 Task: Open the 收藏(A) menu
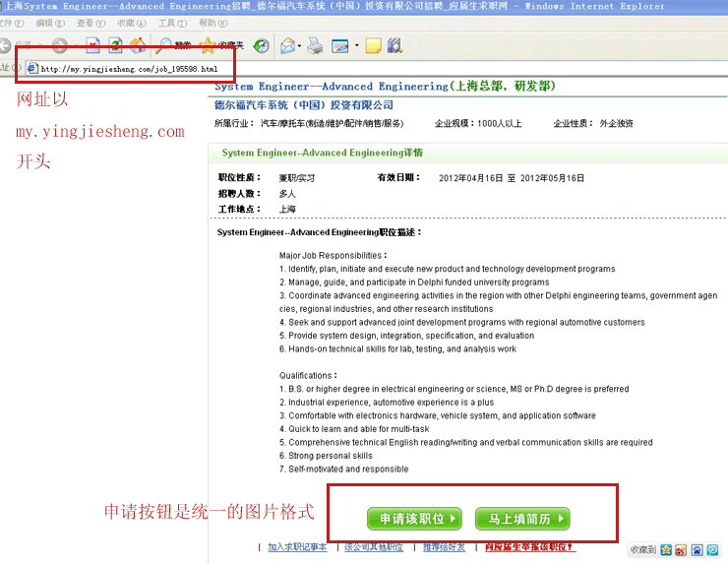pos(132,23)
